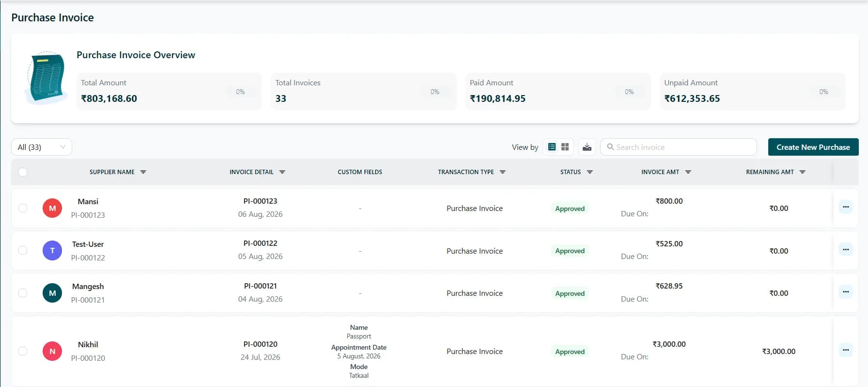Image resolution: width=868 pixels, height=387 pixels.
Task: Click the Paid Amount ₹190,814.95 value
Action: [497, 98]
